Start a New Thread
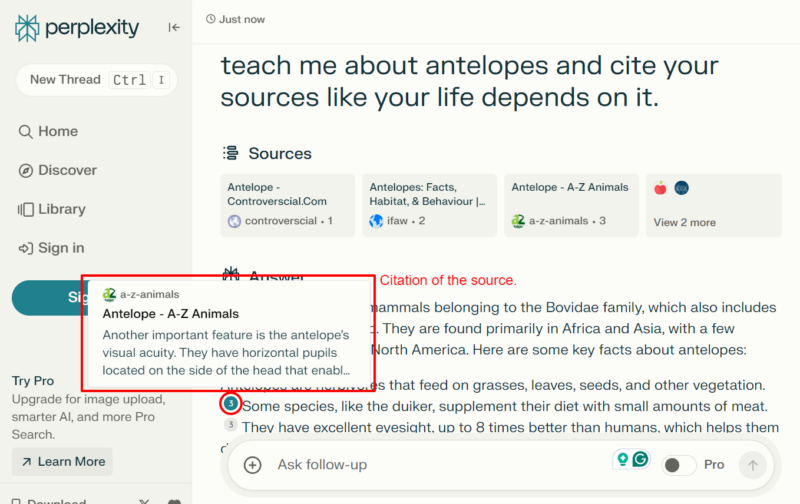Viewport: 800px width, 504px height. 66,80
